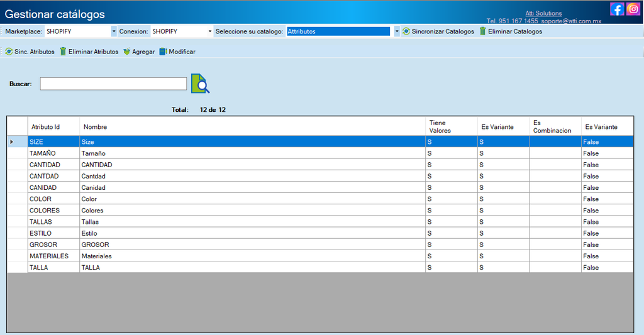
Task: Select the TALLAS attribute id cell
Action: [53, 222]
